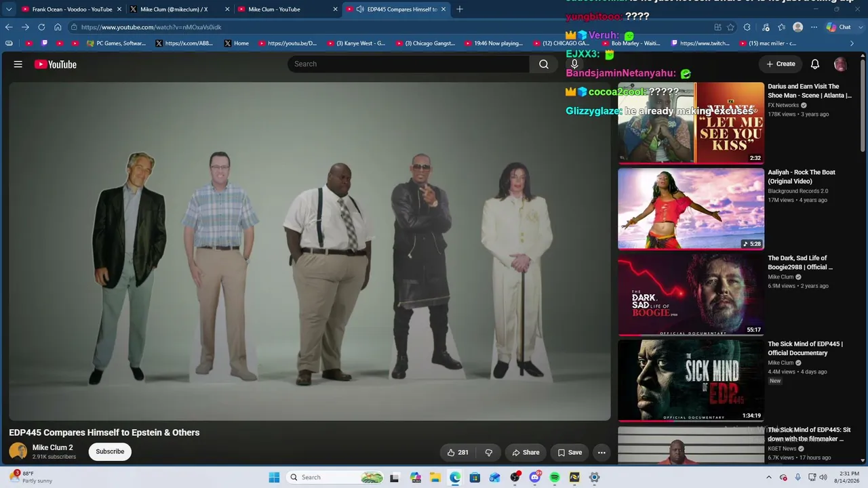The width and height of the screenshot is (868, 488).
Task: Expand the bookmarks bar overflow chevron
Action: coord(852,43)
